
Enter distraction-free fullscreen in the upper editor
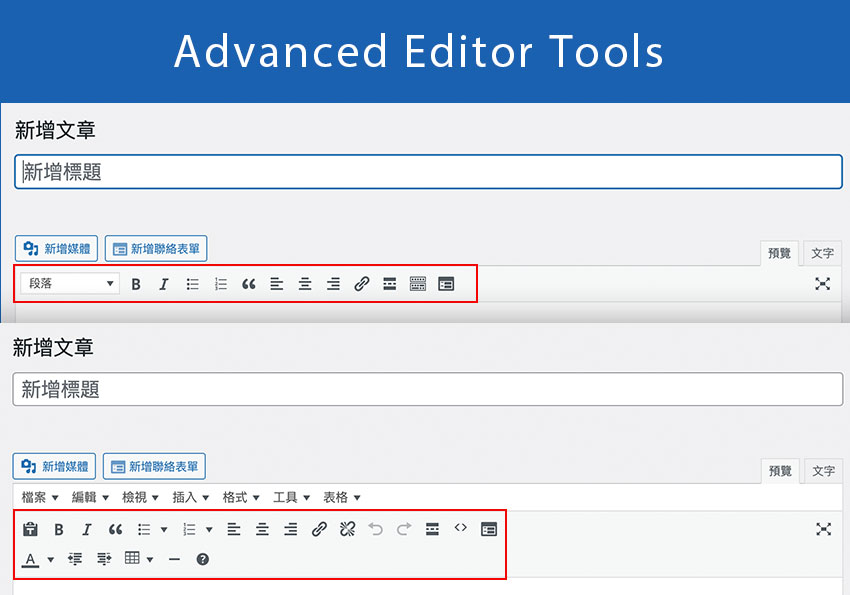(x=822, y=283)
